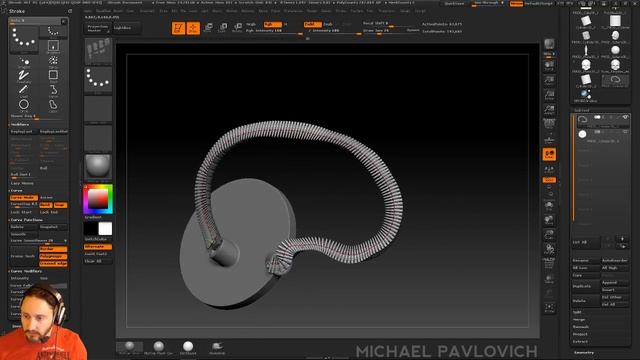Toggle the Border frame mesh option
Image resolution: width=640 pixels, height=360 pixels.
pos(53,249)
